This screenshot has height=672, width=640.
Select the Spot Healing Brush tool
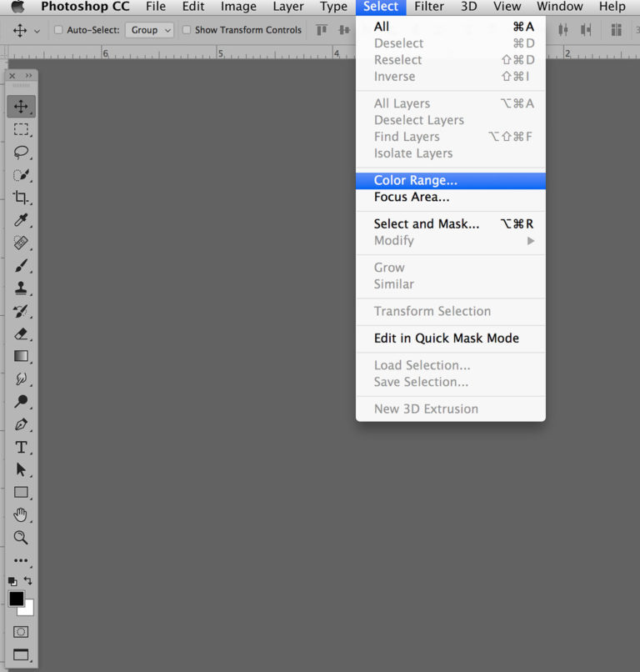point(21,243)
